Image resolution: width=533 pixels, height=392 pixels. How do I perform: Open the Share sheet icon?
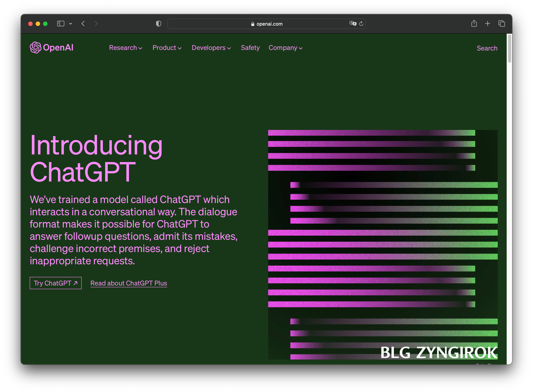coord(474,24)
